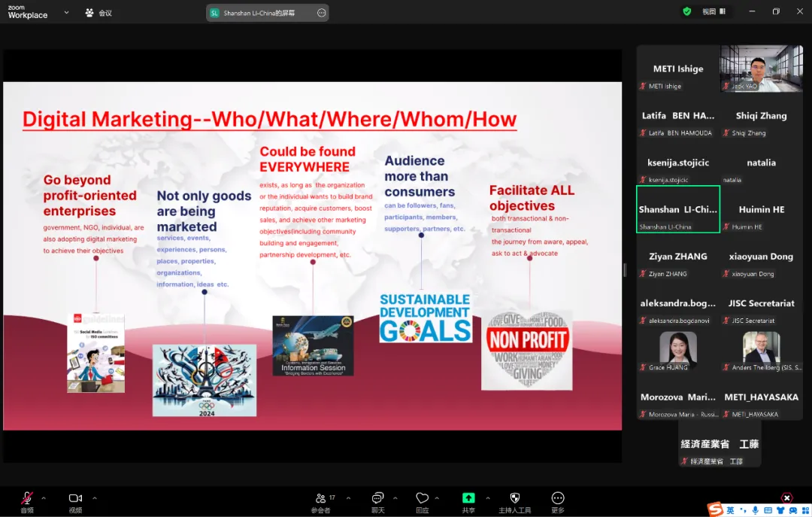Open the participants panel showing 17
This screenshot has width=812, height=517.
tap(325, 501)
